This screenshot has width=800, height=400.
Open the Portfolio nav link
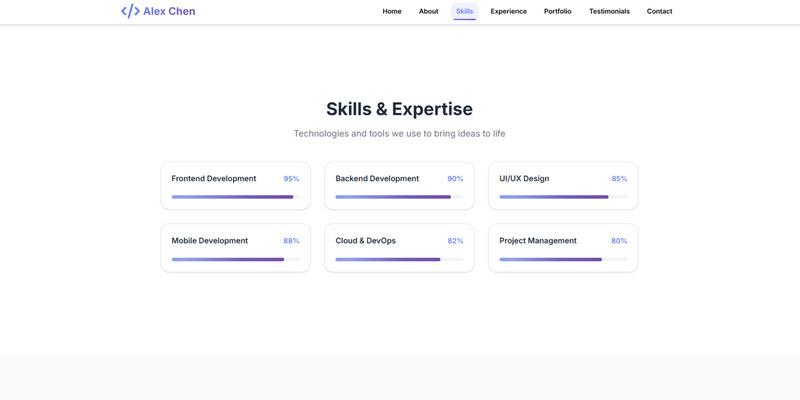pos(558,11)
